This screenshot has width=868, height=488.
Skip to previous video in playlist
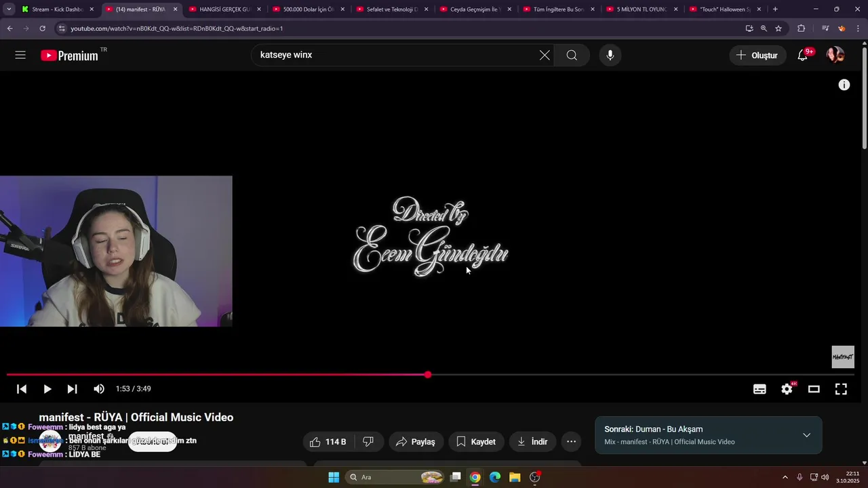click(x=22, y=389)
